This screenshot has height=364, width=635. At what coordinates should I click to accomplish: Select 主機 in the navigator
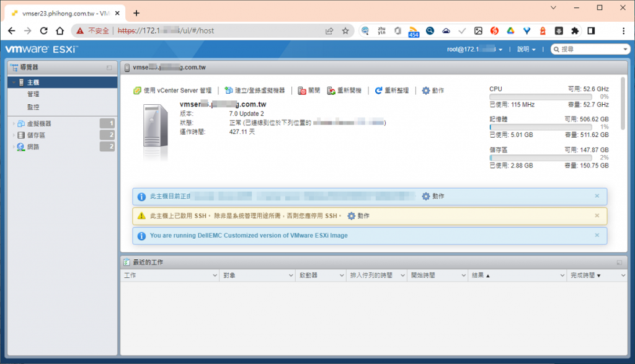tap(63, 82)
